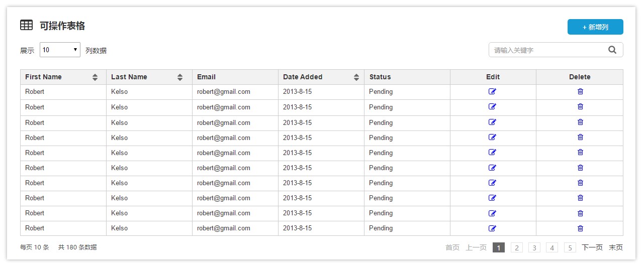
Task: Go to page 2
Action: (516, 247)
